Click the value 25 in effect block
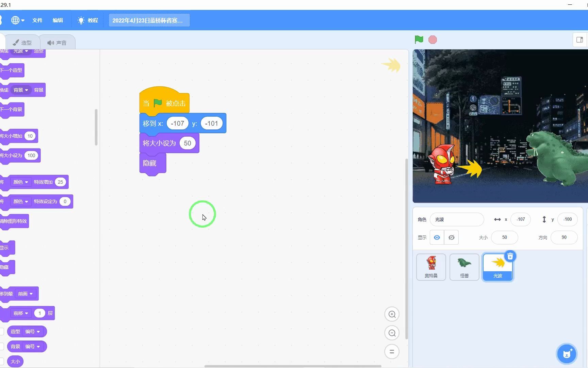The width and height of the screenshot is (588, 368). click(x=60, y=182)
